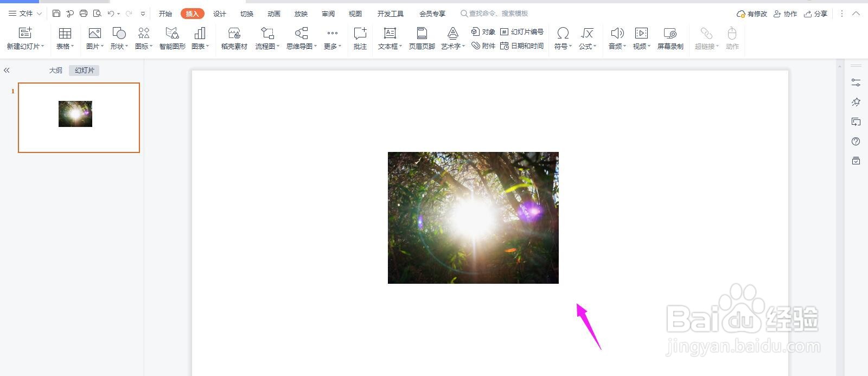Screen dimensions: 868x376
Task: Click the 图片 insert icon
Action: pyautogui.click(x=95, y=33)
